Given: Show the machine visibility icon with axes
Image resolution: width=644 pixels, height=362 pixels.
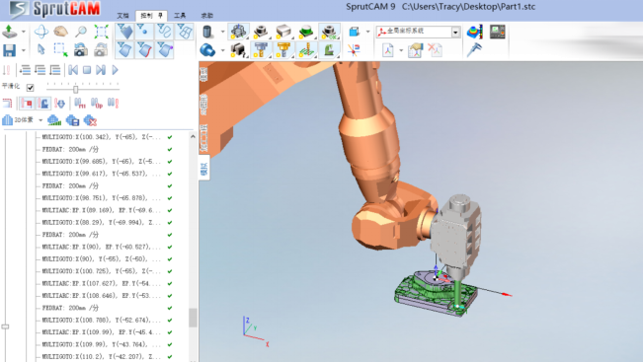Looking at the screenshot, I should pos(239,32).
